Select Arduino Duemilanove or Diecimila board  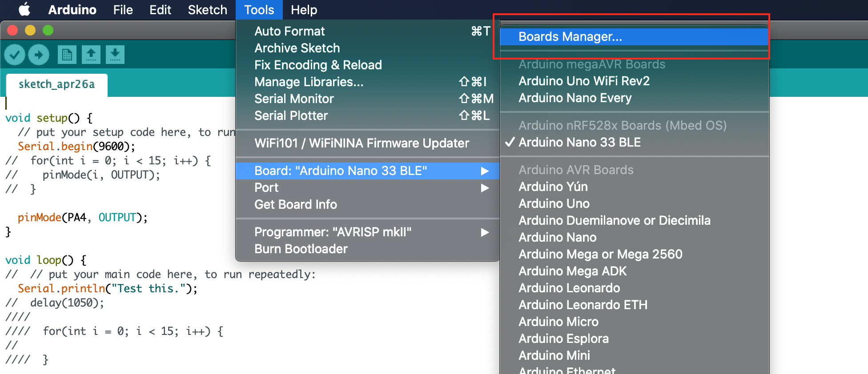(x=634, y=220)
